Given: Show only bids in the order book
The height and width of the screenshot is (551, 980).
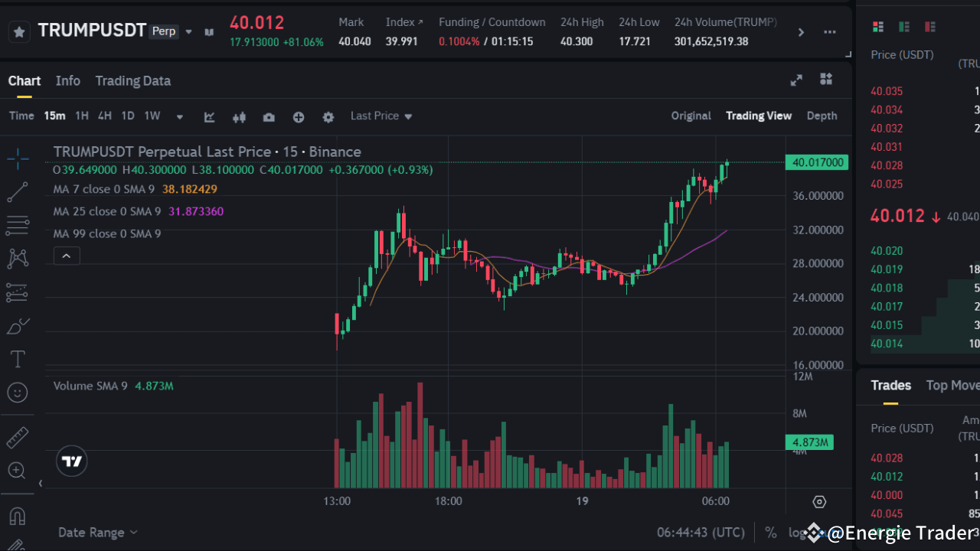Looking at the screenshot, I should (x=904, y=27).
